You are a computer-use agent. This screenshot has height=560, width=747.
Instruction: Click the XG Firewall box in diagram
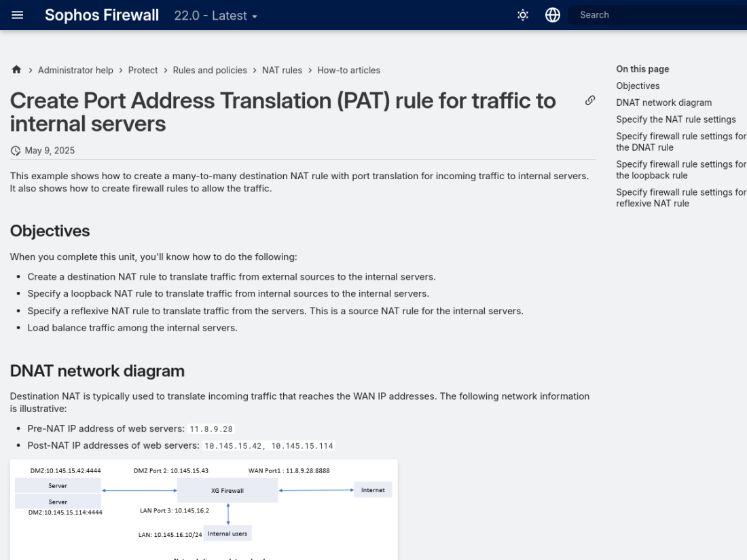tap(227, 491)
